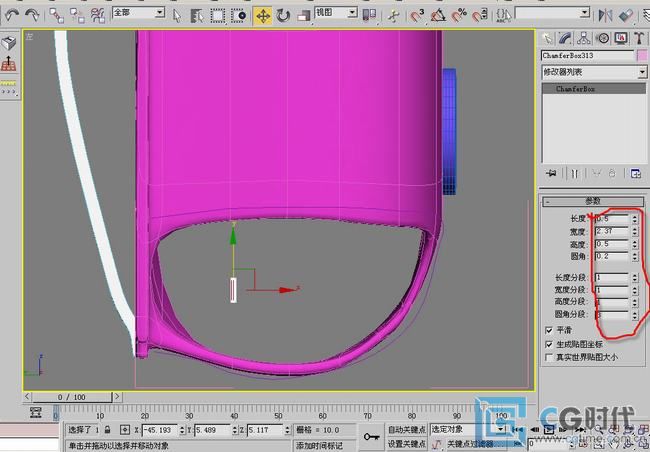Viewport: 650px width, 452px height.
Task: Open Edit Named Selection Sets icon
Action: pyautogui.click(x=503, y=16)
